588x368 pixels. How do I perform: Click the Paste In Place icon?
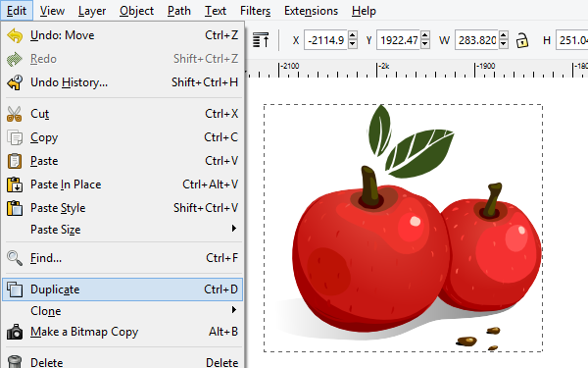coord(15,184)
